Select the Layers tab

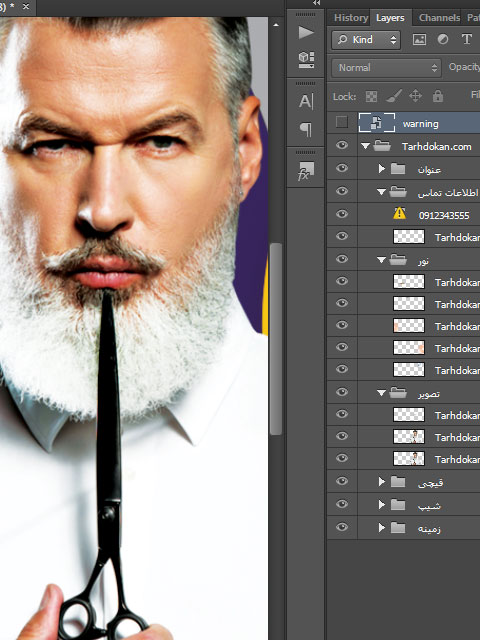[x=390, y=18]
